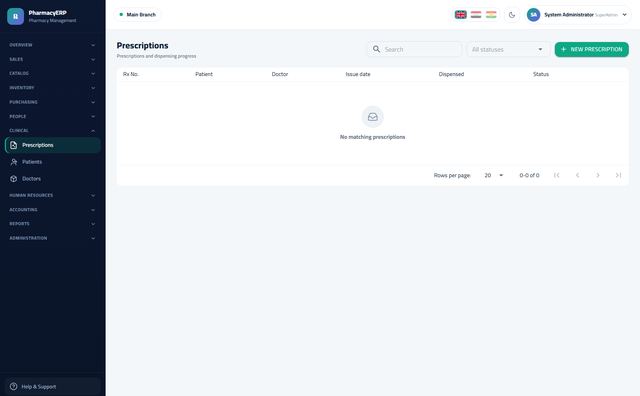Viewport: 640px width, 396px height.
Task: Expand the Purchasing sidebar section
Action: pos(52,102)
